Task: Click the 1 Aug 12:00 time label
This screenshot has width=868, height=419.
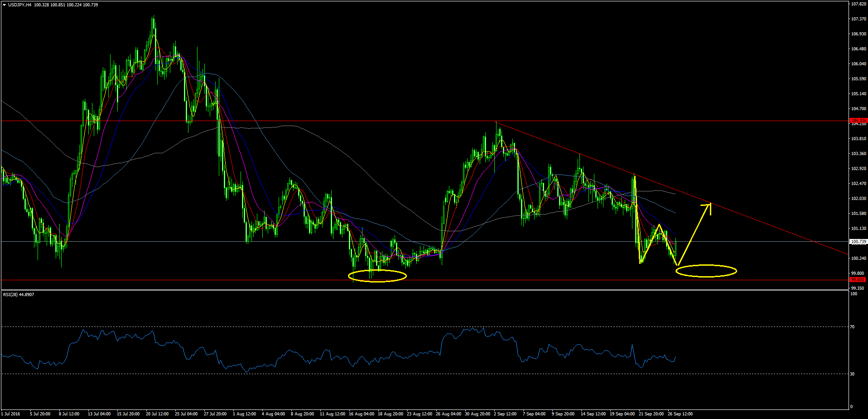Action: pyautogui.click(x=244, y=414)
